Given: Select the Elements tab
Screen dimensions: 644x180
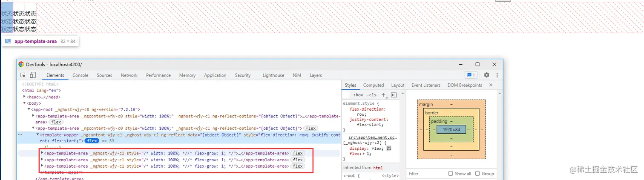Looking at the screenshot, I should 55,75.
